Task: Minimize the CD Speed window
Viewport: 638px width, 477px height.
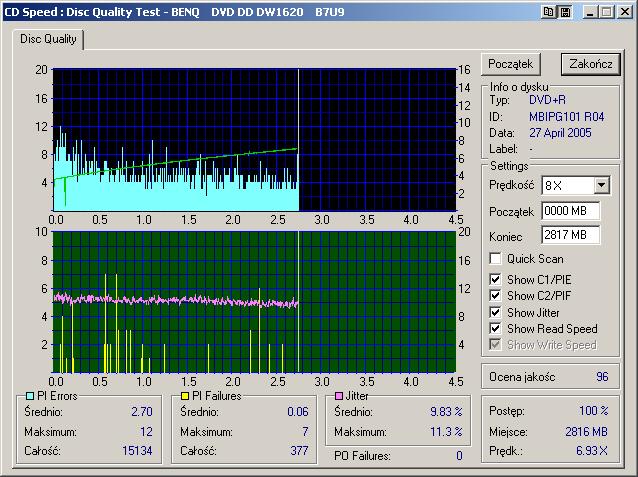Action: coord(590,12)
